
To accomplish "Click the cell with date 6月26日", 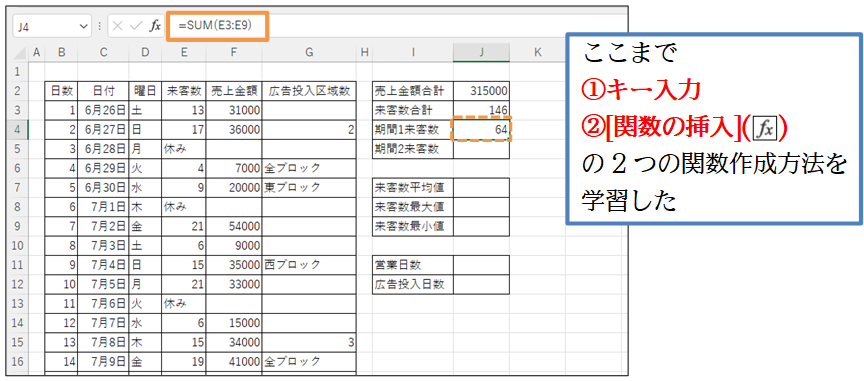I will (x=104, y=111).
